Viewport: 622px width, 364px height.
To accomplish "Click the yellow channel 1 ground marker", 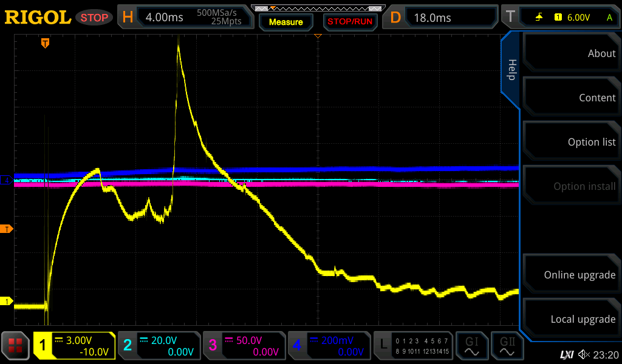I will 7,302.
